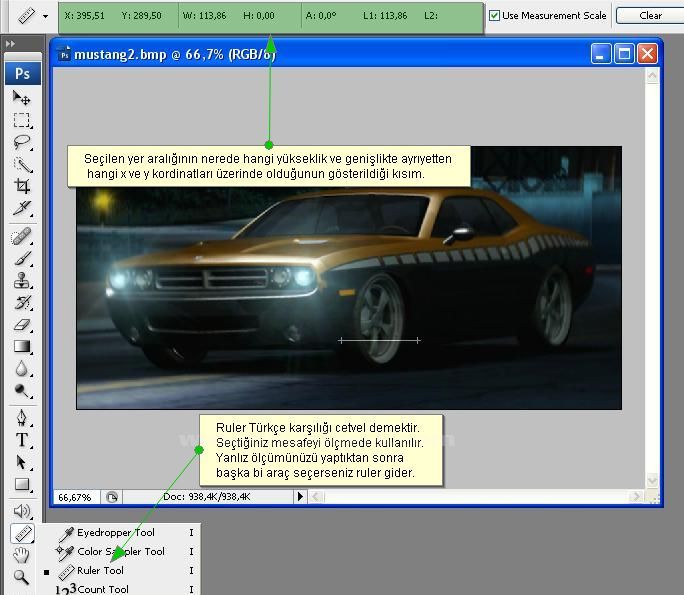684x595 pixels.
Task: Click the Ps logo at toolbox top
Action: 23,73
